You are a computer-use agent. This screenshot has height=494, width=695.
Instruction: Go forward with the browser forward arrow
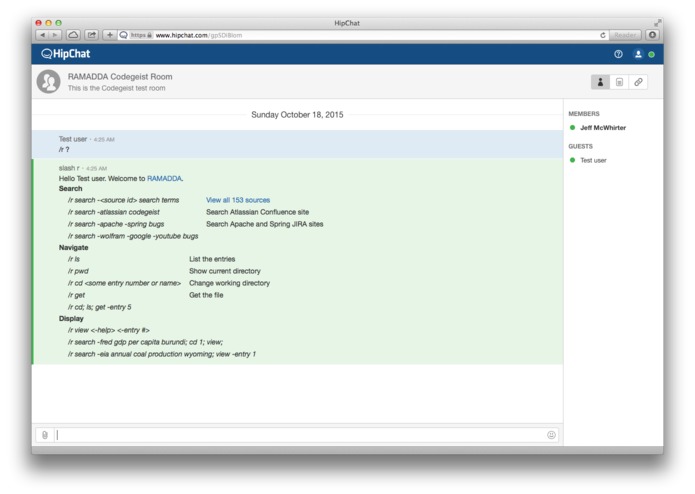pyautogui.click(x=55, y=35)
